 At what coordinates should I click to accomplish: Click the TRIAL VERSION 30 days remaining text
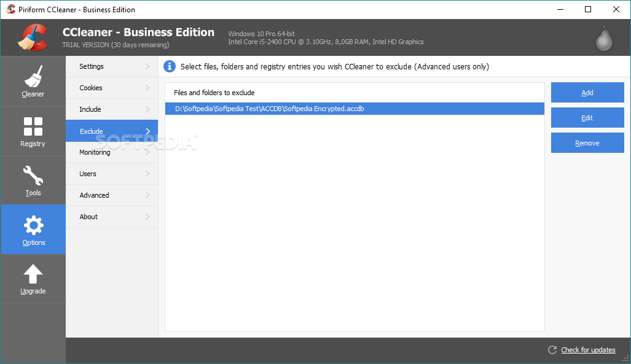click(116, 45)
